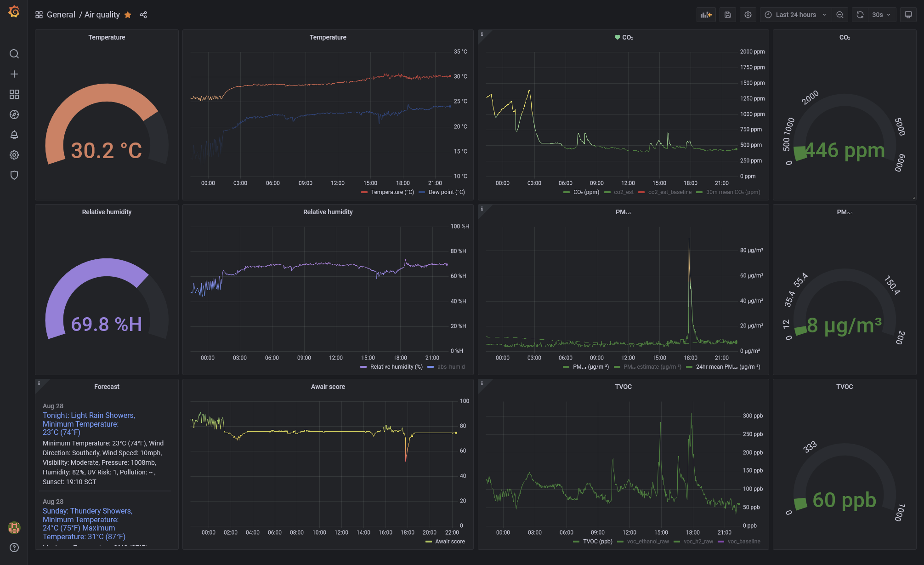Click the General folder breadcrumb
This screenshot has height=565, width=924.
pyautogui.click(x=61, y=15)
